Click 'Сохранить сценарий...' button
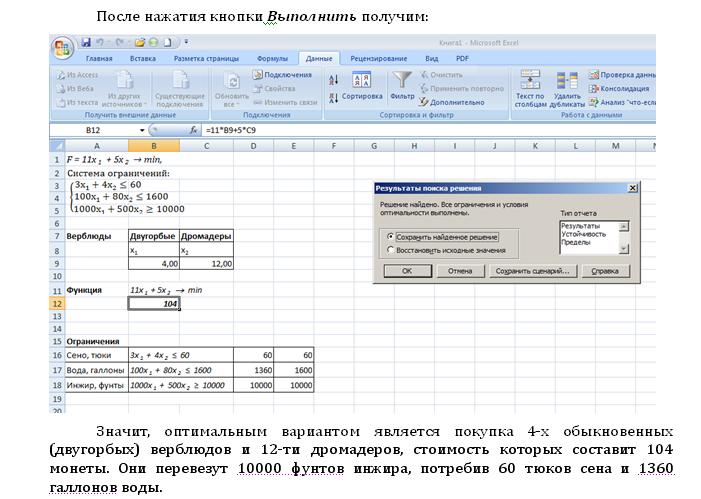 click(532, 271)
